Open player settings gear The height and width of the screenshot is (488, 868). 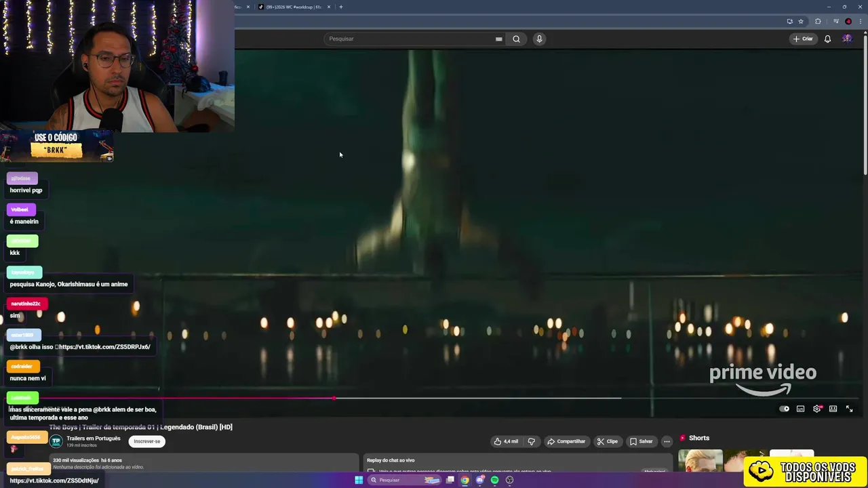click(x=816, y=409)
